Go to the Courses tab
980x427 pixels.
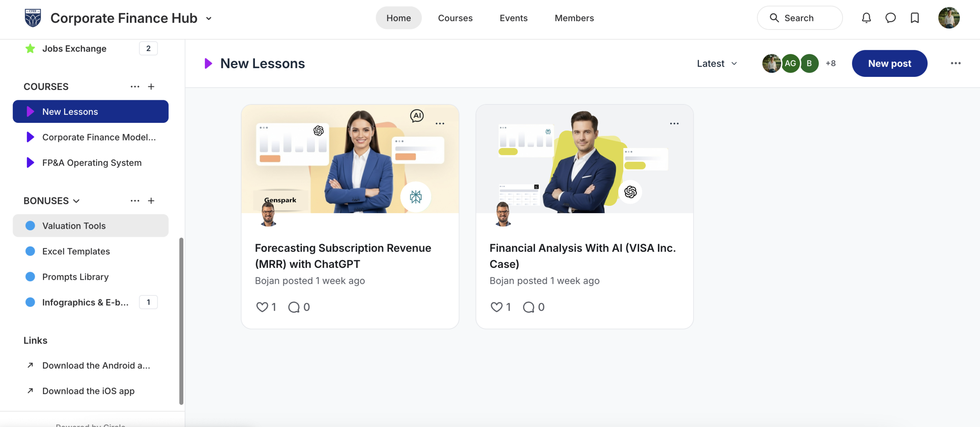(455, 18)
